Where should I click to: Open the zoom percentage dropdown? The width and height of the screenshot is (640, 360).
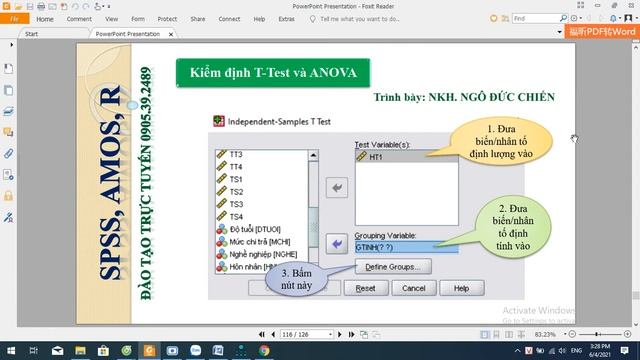click(x=565, y=334)
